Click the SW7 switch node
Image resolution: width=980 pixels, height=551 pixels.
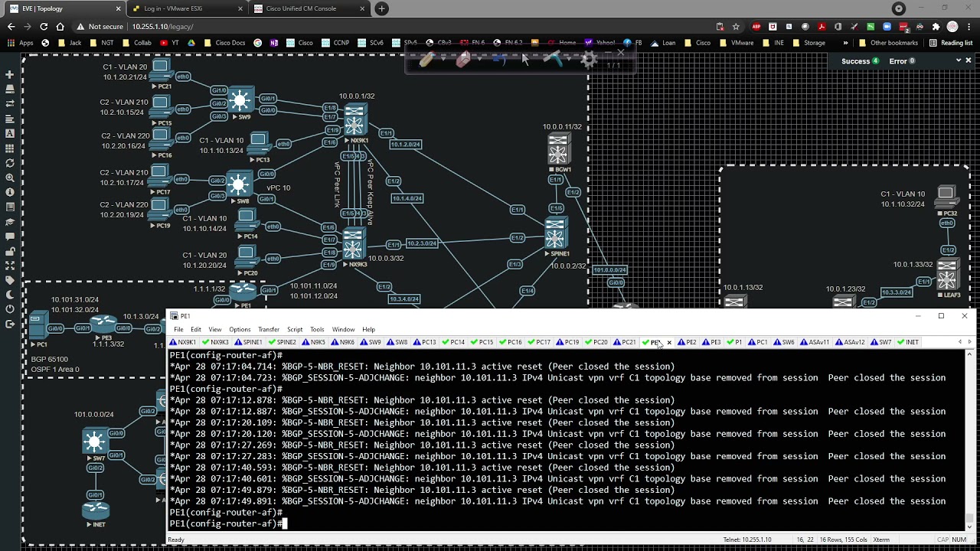click(x=95, y=442)
